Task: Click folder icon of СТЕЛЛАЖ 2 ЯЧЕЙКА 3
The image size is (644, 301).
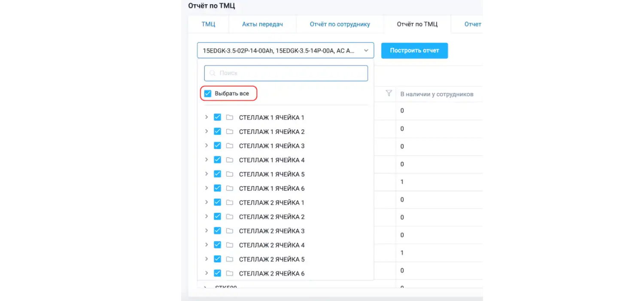Action: click(x=230, y=231)
